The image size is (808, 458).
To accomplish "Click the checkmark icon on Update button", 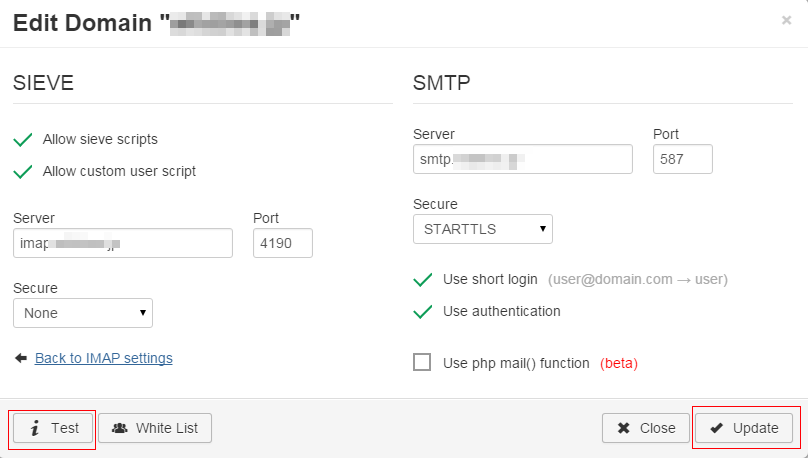I will point(717,428).
